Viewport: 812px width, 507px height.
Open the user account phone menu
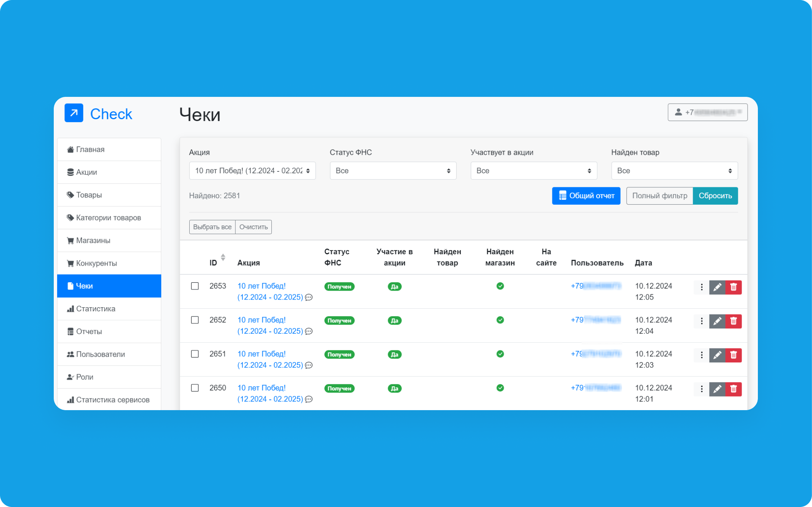[707, 112]
